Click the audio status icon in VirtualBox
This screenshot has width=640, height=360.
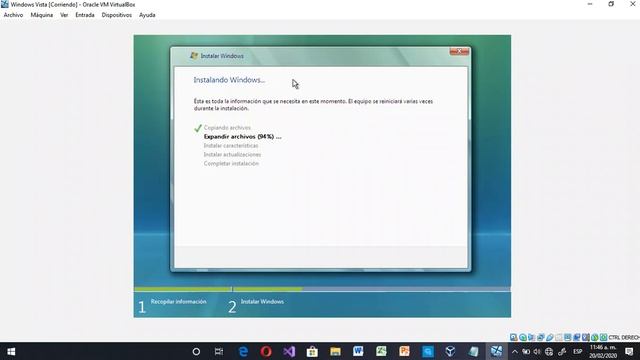(x=531, y=337)
